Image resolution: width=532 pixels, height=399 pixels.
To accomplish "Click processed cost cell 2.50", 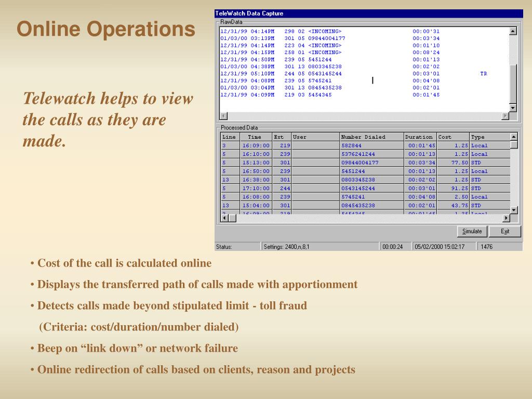I will click(453, 197).
